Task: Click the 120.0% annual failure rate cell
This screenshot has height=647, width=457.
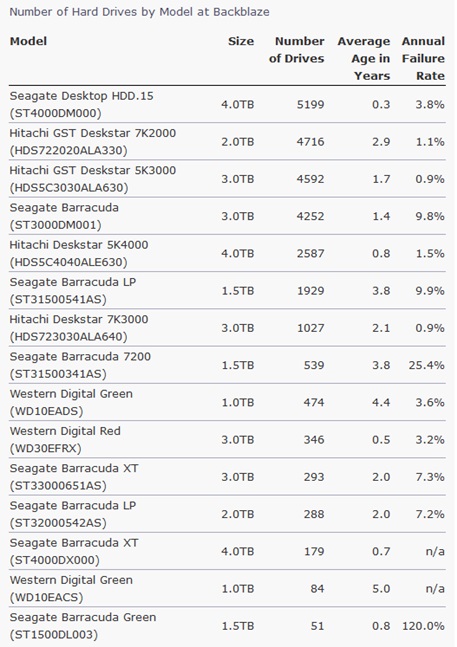Action: point(423,626)
